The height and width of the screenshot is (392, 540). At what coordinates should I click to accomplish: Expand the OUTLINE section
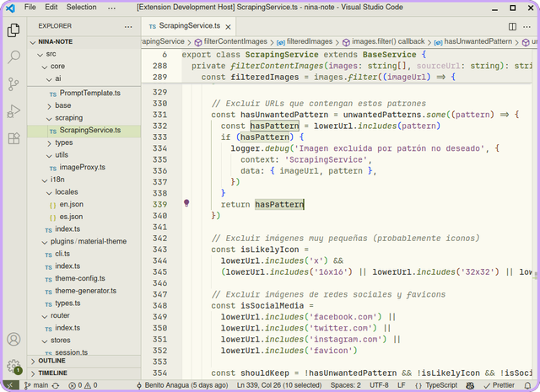coord(51,361)
